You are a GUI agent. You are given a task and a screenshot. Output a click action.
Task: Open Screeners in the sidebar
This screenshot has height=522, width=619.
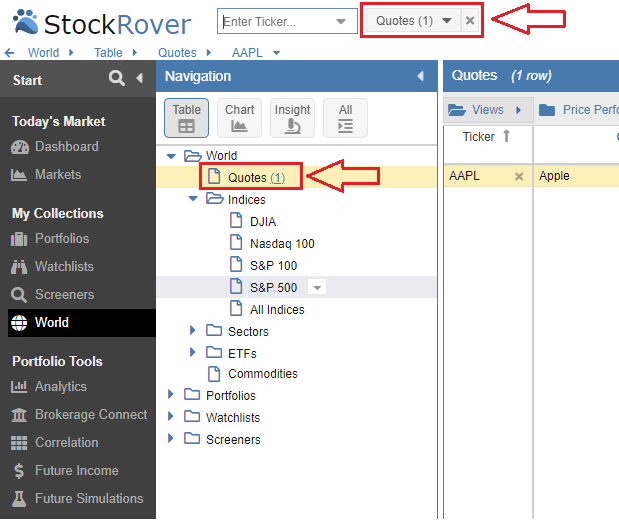point(64,294)
